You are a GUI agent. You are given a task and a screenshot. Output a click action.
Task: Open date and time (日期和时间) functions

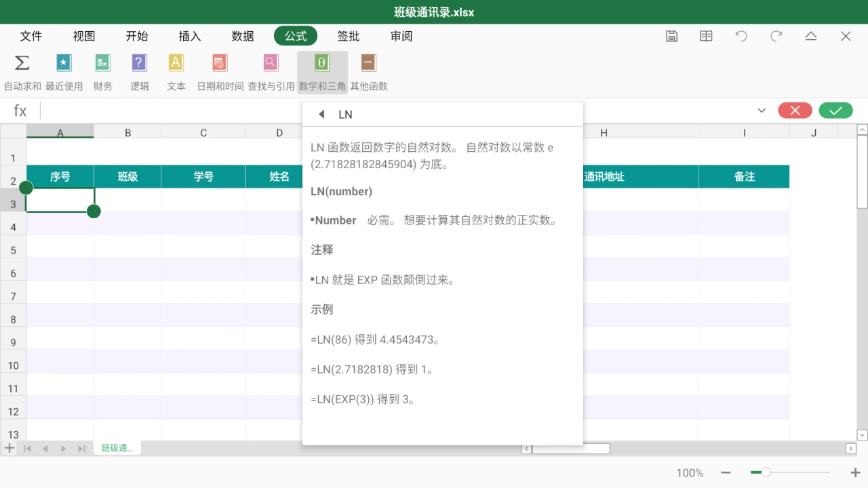tap(220, 73)
